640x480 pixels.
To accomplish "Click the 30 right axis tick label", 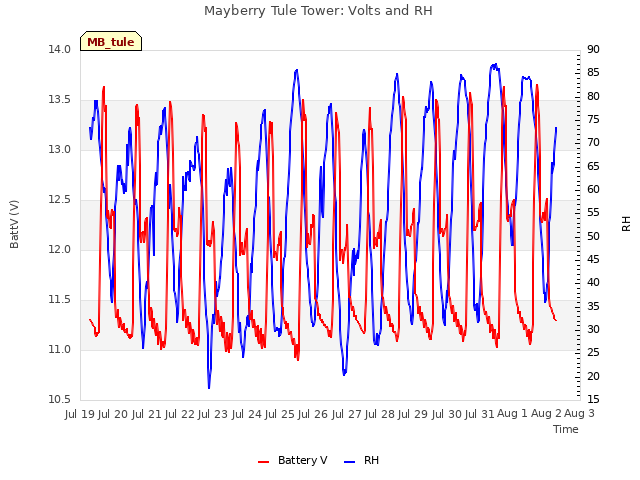I will (x=593, y=330).
